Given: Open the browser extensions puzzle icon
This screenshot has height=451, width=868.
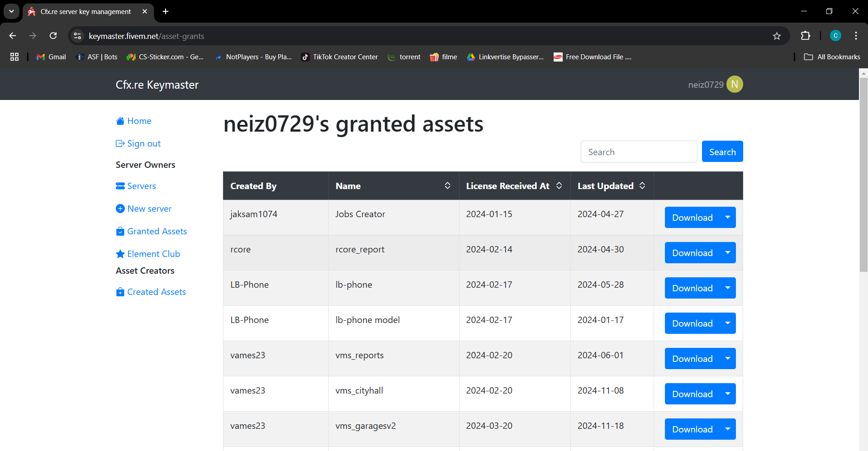Looking at the screenshot, I should pos(806,36).
